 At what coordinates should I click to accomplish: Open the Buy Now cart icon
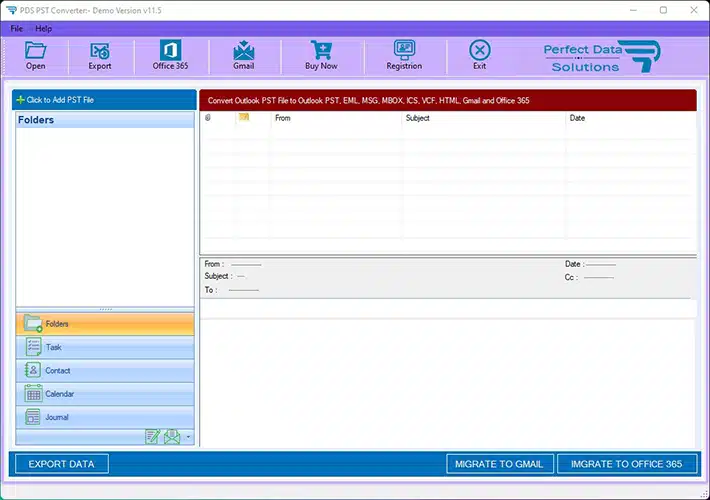click(x=321, y=56)
